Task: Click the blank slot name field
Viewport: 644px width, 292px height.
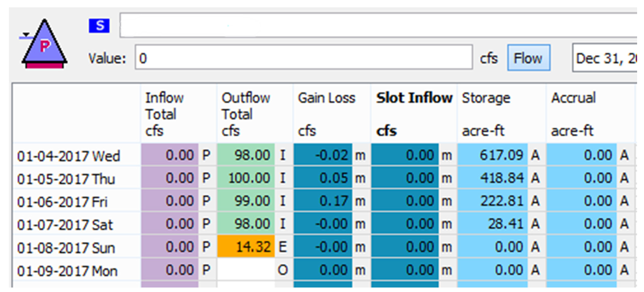Action: (378, 25)
